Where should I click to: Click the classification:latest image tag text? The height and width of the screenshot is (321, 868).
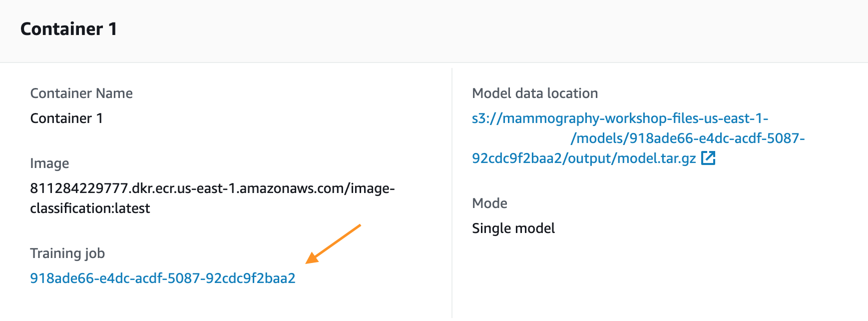click(x=90, y=208)
